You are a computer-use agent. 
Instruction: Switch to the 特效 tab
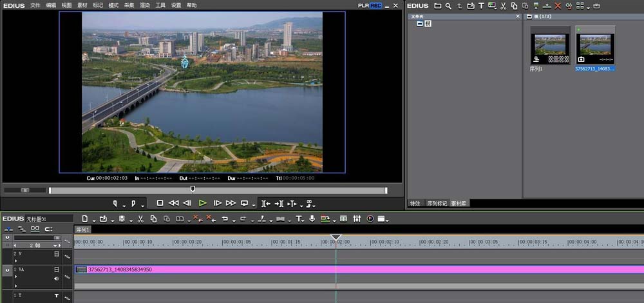pos(415,203)
